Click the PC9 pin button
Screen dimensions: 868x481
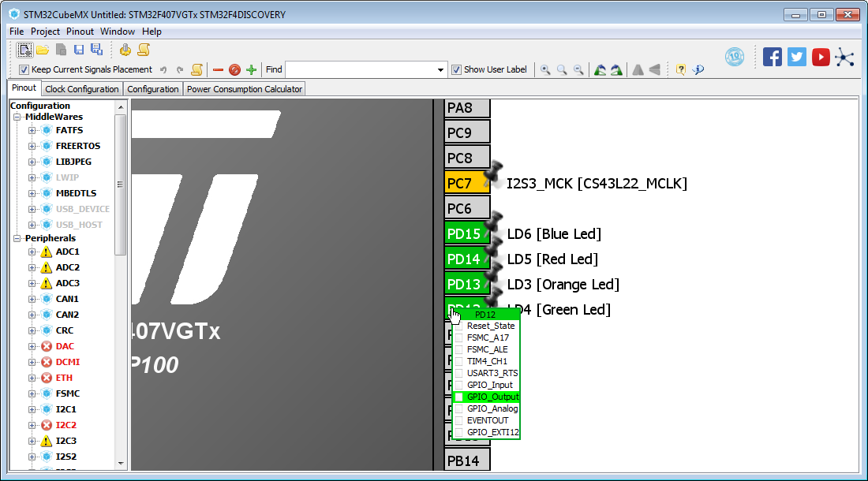pos(467,132)
